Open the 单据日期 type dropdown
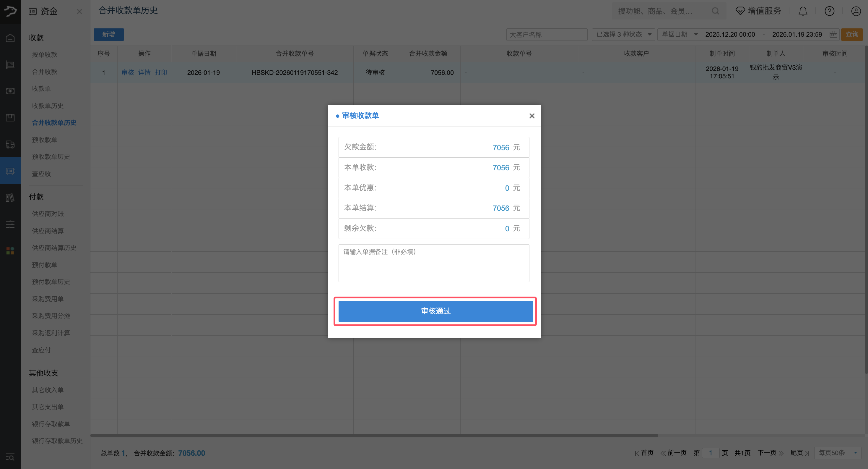The height and width of the screenshot is (469, 868). tap(679, 34)
